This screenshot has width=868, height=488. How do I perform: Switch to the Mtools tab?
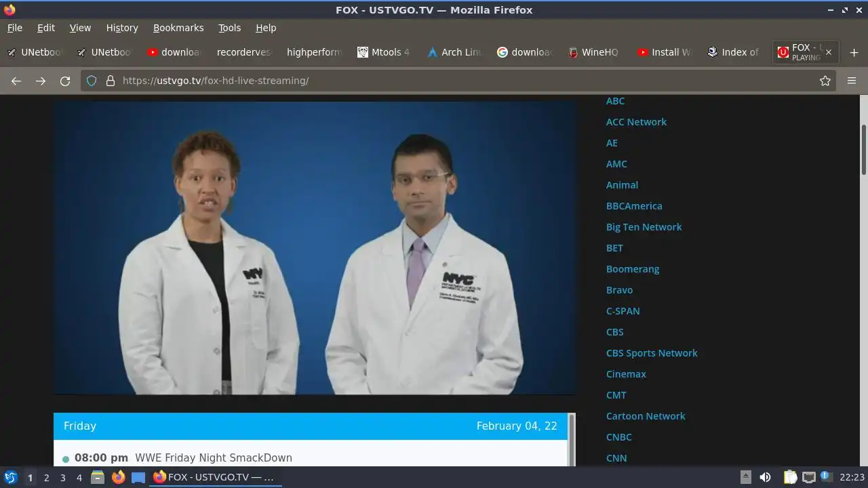(384, 52)
